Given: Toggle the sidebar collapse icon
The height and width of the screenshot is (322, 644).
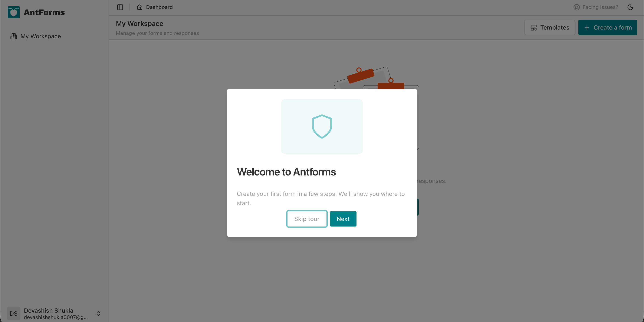Looking at the screenshot, I should click(x=120, y=7).
